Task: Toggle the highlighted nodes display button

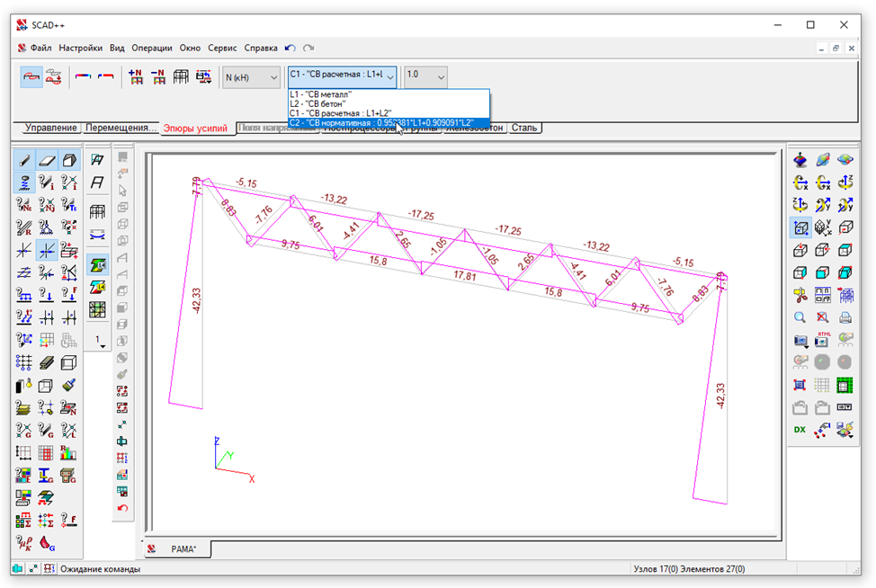Action: point(47,250)
